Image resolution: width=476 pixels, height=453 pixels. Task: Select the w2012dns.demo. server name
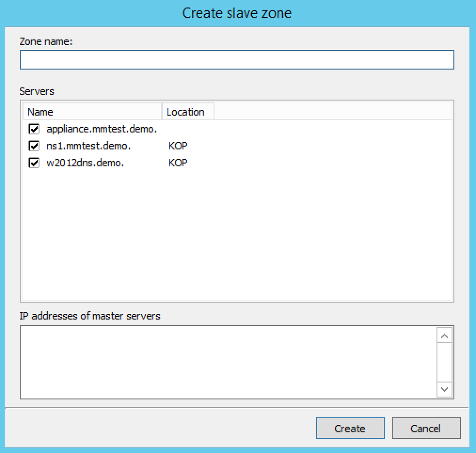(x=85, y=163)
